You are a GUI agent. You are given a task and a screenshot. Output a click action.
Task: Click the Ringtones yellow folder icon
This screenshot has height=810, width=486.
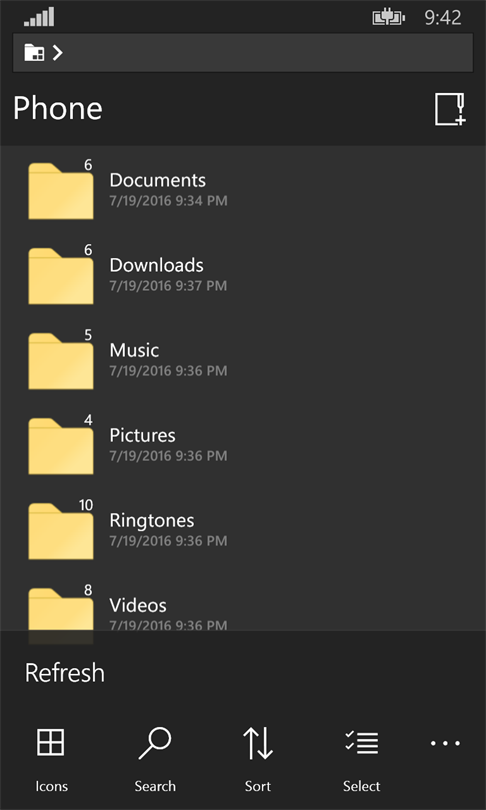pos(61,531)
